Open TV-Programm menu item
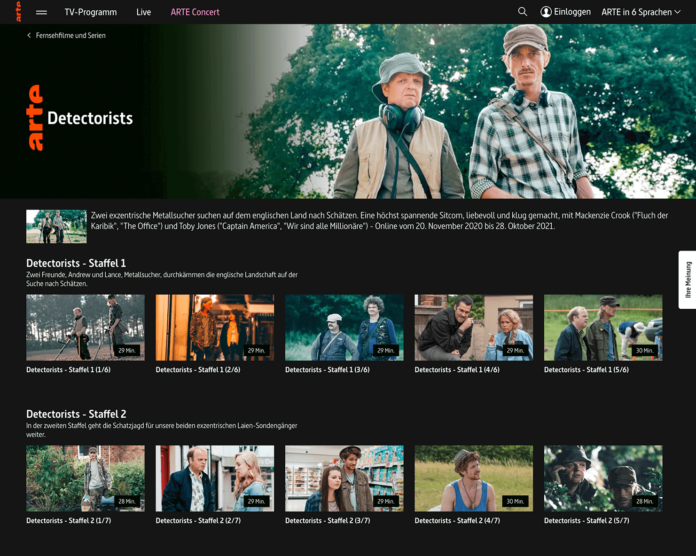The height and width of the screenshot is (556, 696). pyautogui.click(x=91, y=12)
